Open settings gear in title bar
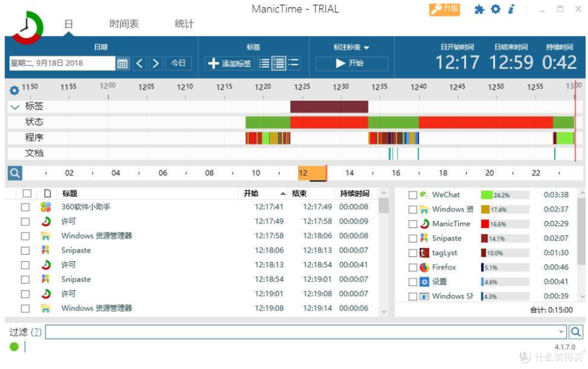This screenshot has width=588, height=369. pyautogui.click(x=495, y=9)
